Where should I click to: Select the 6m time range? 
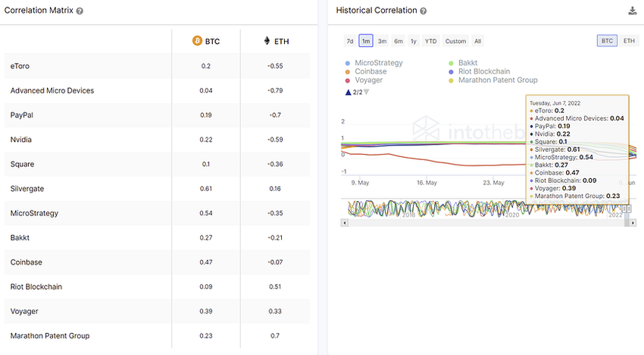[399, 41]
